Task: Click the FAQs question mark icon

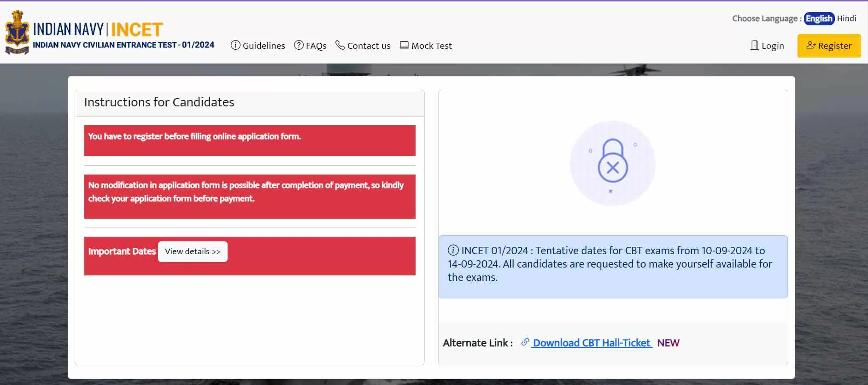Action: (299, 45)
